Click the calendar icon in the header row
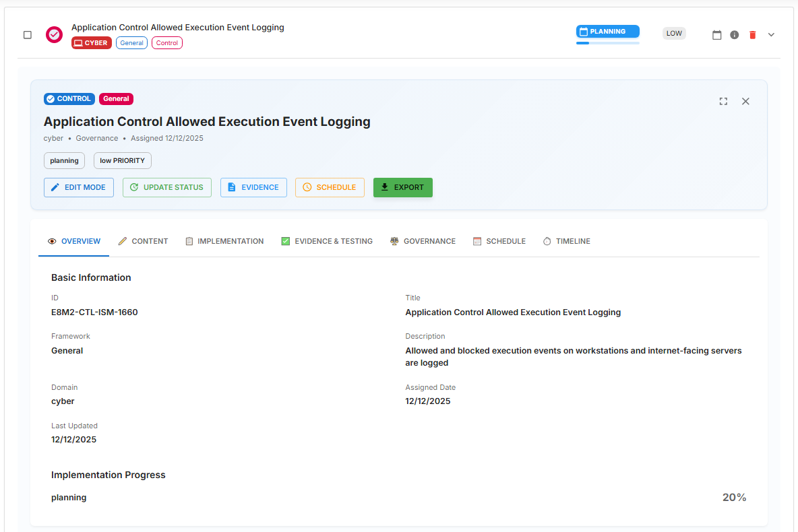This screenshot has height=532, width=798. point(716,35)
